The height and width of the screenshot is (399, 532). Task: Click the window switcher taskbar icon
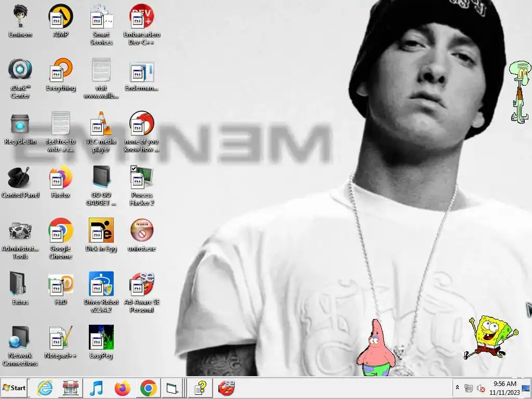pos(172,388)
